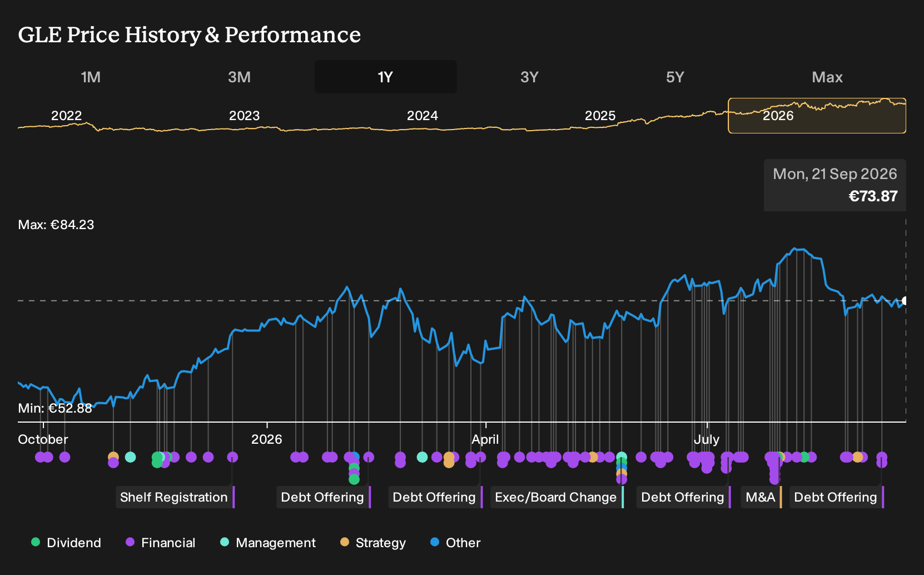Click the Min: €52.88 label
924x575 pixels.
(x=55, y=408)
